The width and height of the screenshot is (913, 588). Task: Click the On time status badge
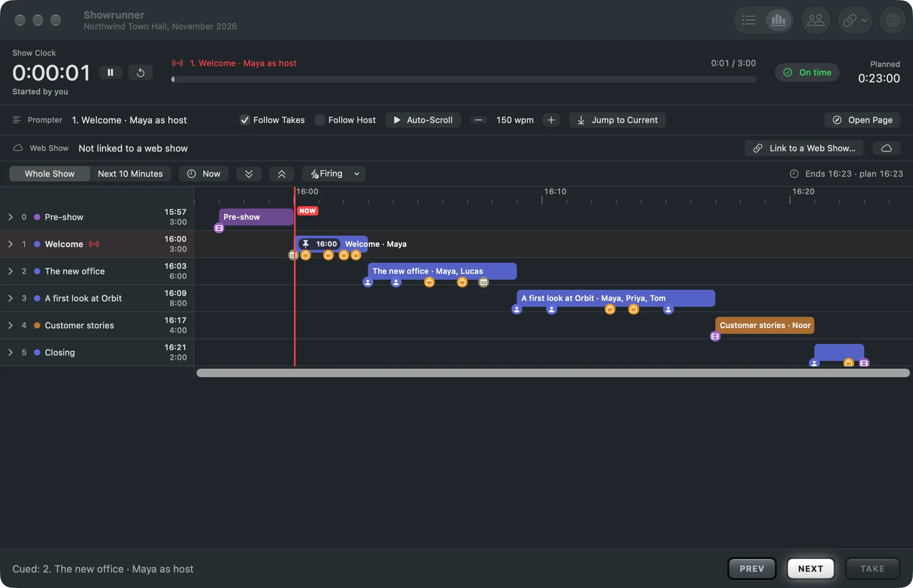807,72
